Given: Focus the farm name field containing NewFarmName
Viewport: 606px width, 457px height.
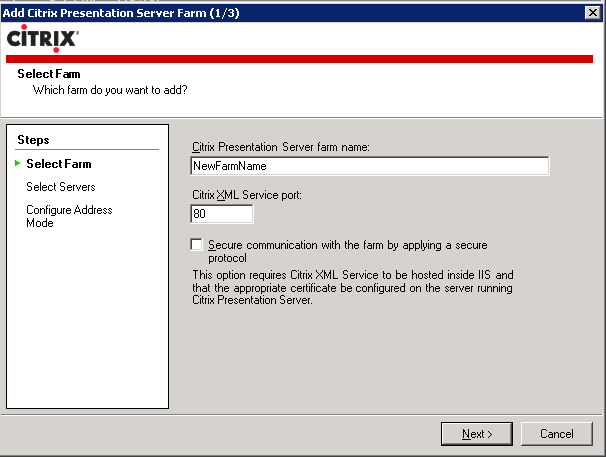Looking at the screenshot, I should click(370, 166).
